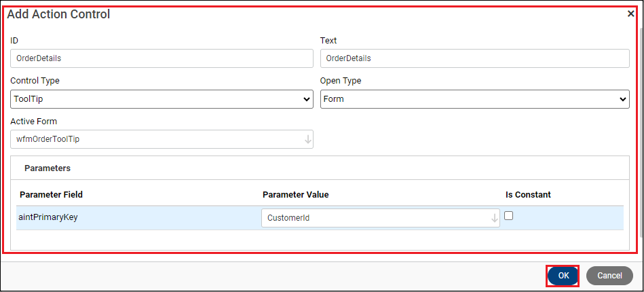Click the Text input field
The width and height of the screenshot is (644, 292).
474,58
